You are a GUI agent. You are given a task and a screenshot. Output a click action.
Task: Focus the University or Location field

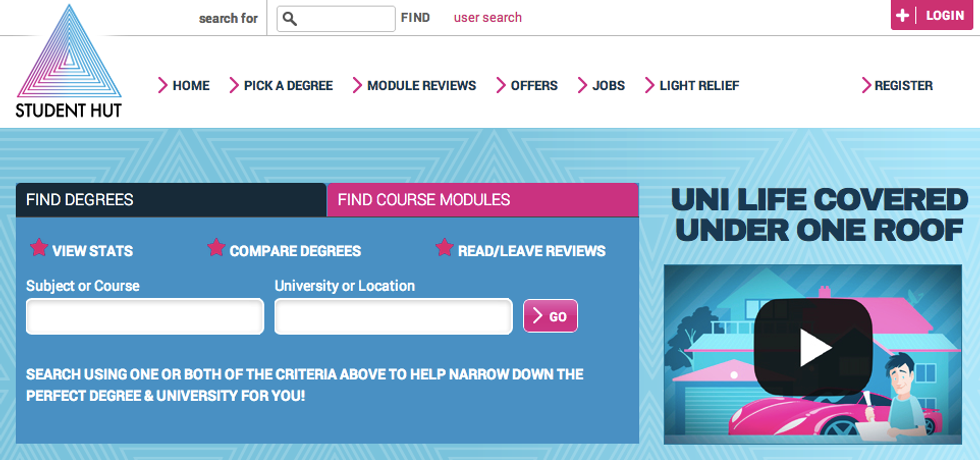394,316
